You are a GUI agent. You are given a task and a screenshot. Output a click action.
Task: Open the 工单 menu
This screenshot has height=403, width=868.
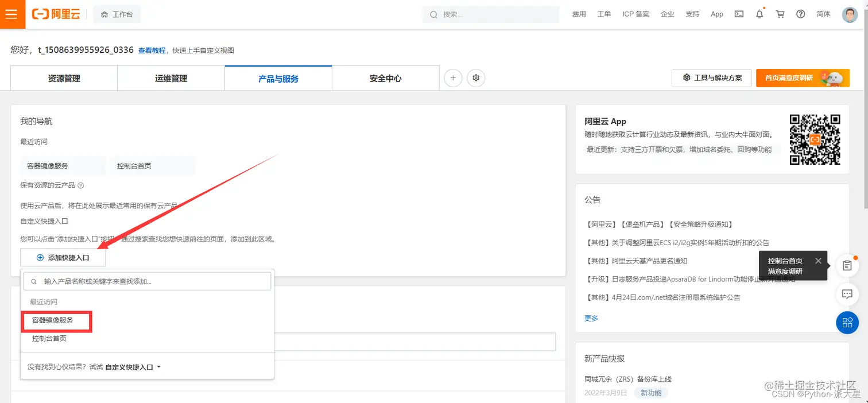point(604,14)
